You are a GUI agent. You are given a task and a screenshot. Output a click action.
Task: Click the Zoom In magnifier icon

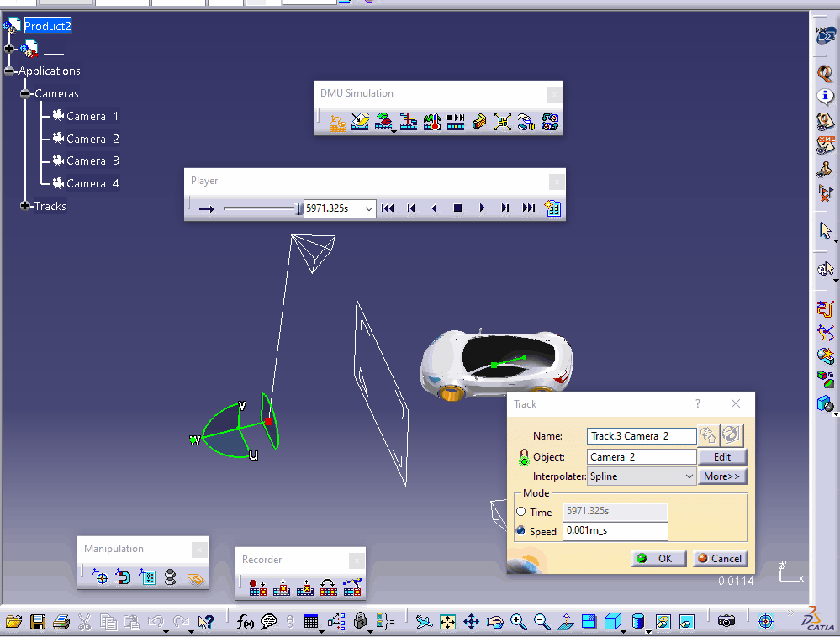point(518,622)
